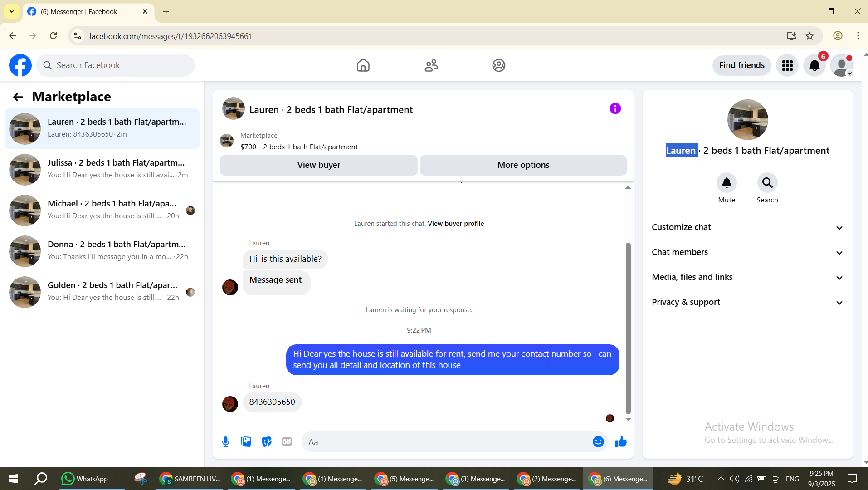Click the chat header listing title
The width and height of the screenshot is (868, 490).
331,110
